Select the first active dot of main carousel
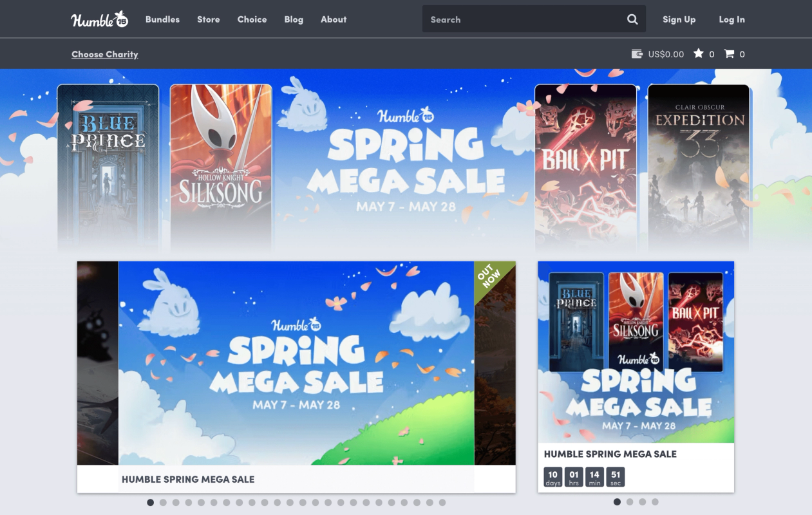Screen dimensions: 812x515 click(151, 502)
